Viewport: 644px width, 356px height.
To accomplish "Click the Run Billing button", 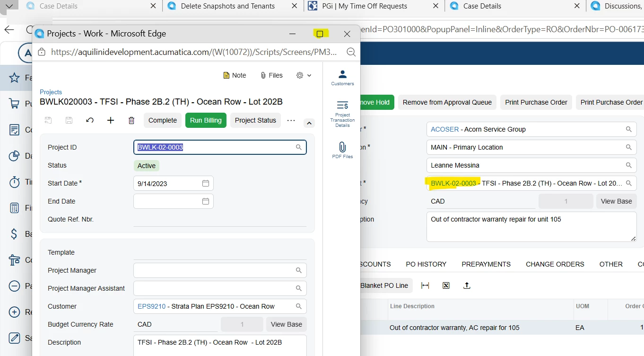I will [x=206, y=120].
